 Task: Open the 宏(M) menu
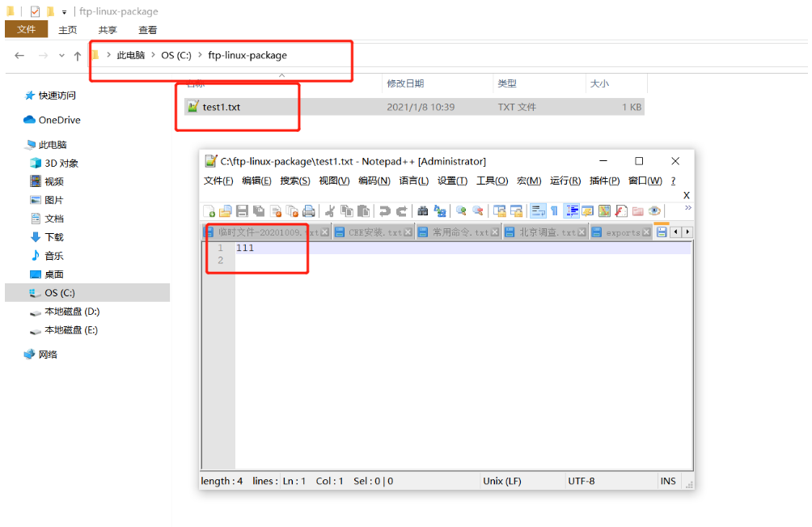[x=529, y=181]
